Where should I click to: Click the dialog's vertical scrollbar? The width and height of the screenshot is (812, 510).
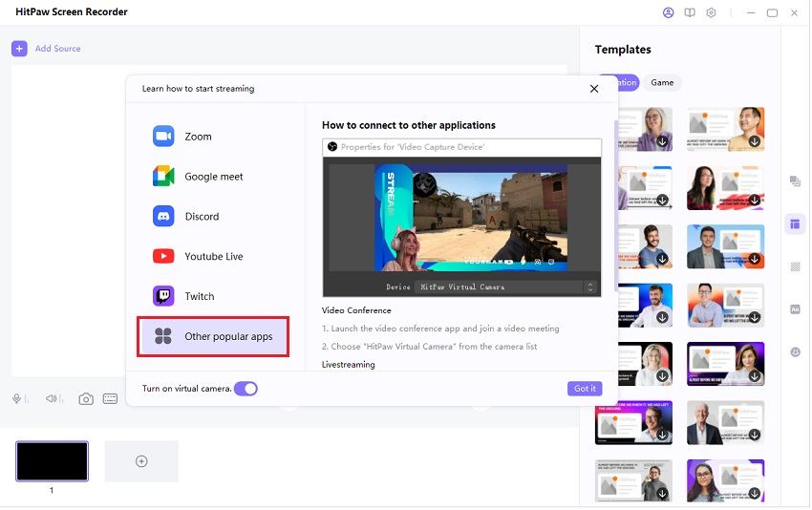[x=616, y=206]
